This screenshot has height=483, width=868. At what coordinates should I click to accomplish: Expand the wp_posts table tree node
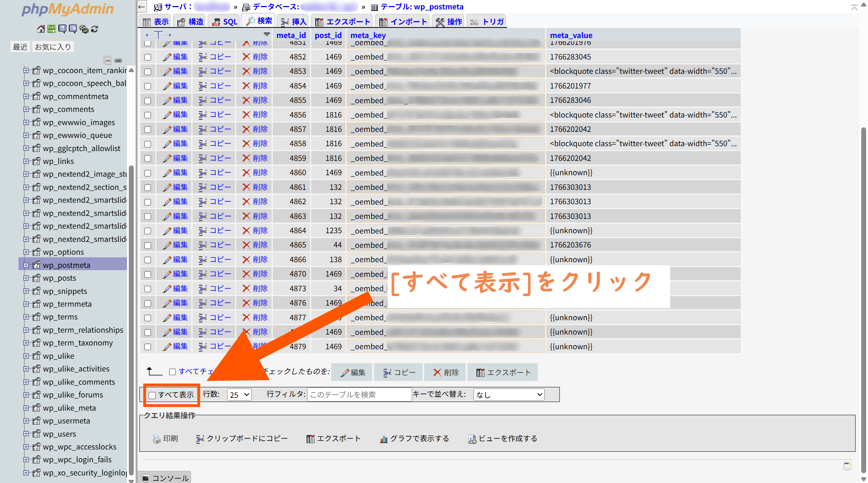[x=26, y=278]
